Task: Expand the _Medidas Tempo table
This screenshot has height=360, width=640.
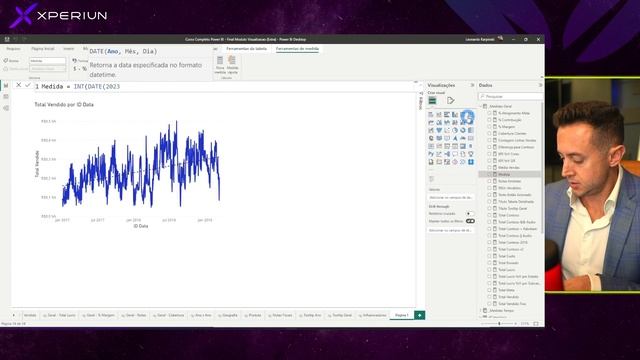Action: point(481,311)
